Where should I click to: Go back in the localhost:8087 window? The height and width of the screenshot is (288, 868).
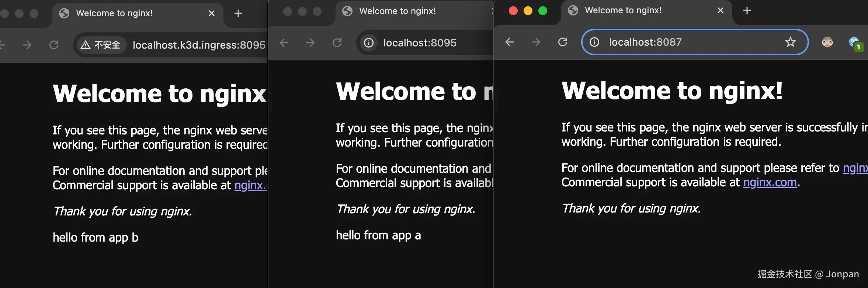510,42
